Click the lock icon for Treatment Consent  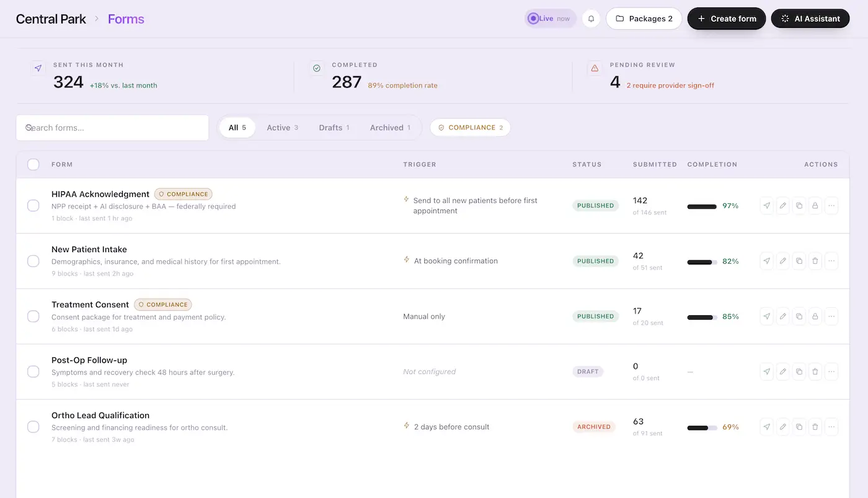pos(815,317)
